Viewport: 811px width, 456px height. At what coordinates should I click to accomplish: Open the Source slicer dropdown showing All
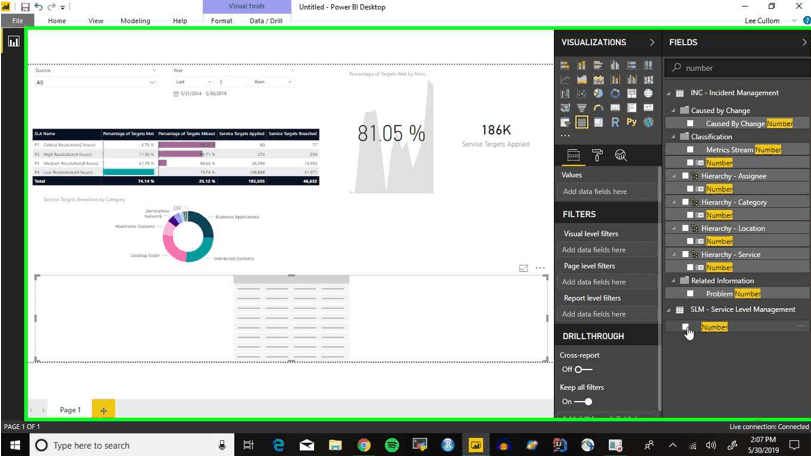click(95, 82)
